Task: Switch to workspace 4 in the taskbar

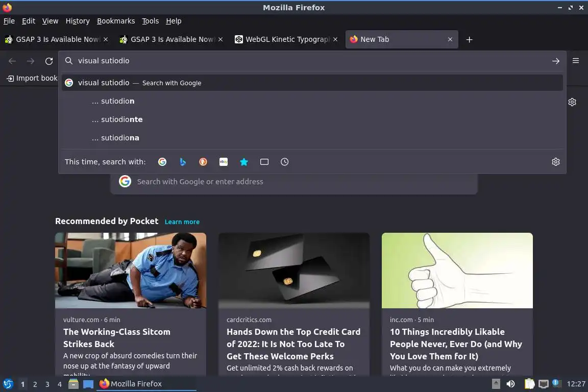Action: coord(59,384)
